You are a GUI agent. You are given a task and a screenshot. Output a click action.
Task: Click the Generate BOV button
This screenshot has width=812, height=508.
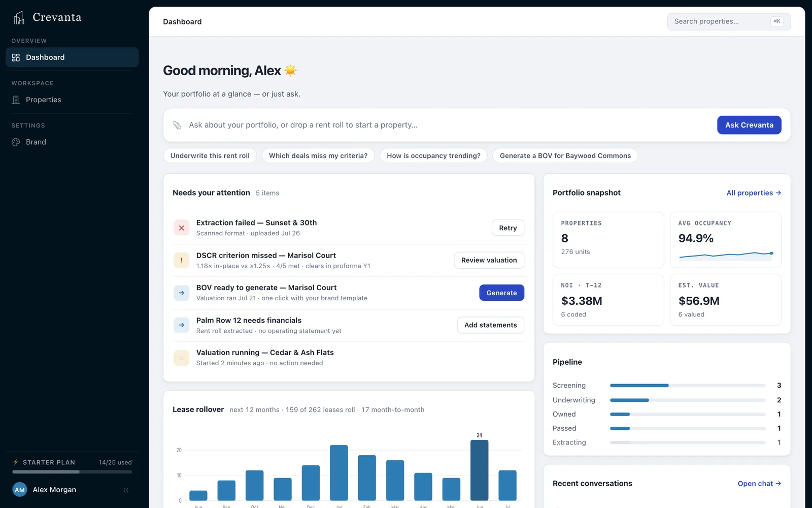(501, 293)
